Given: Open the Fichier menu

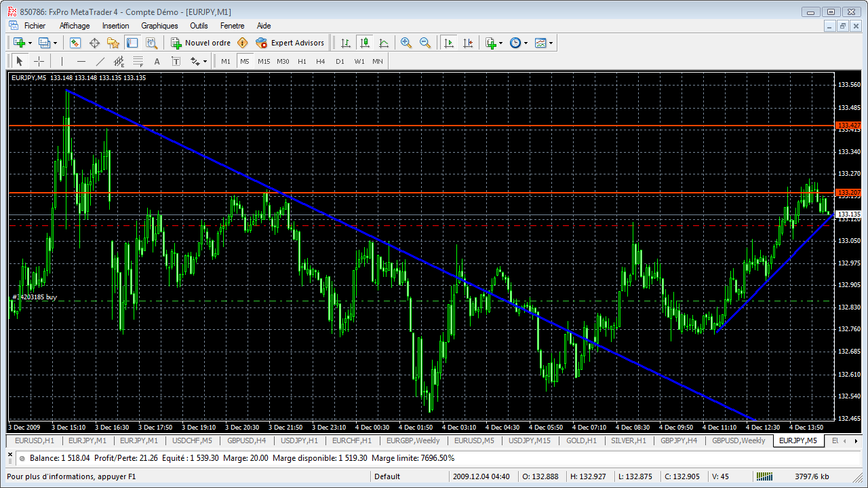Looking at the screenshot, I should pos(35,26).
